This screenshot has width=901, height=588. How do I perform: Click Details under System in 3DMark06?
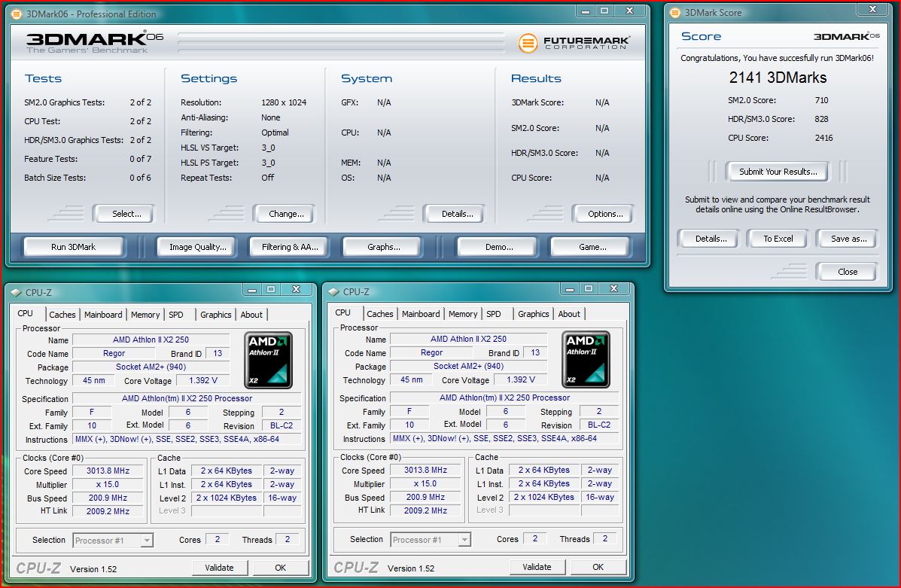457,214
